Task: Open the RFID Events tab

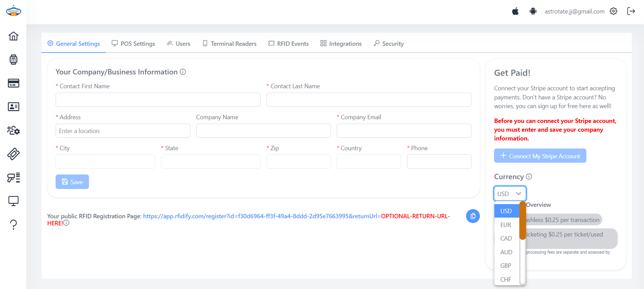Action: point(288,43)
